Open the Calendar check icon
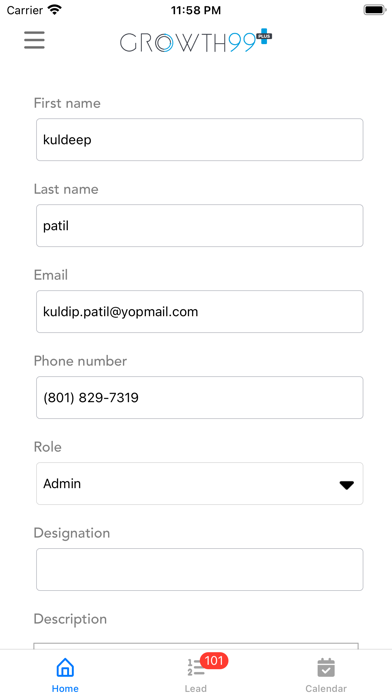The image size is (392, 696). 326,668
